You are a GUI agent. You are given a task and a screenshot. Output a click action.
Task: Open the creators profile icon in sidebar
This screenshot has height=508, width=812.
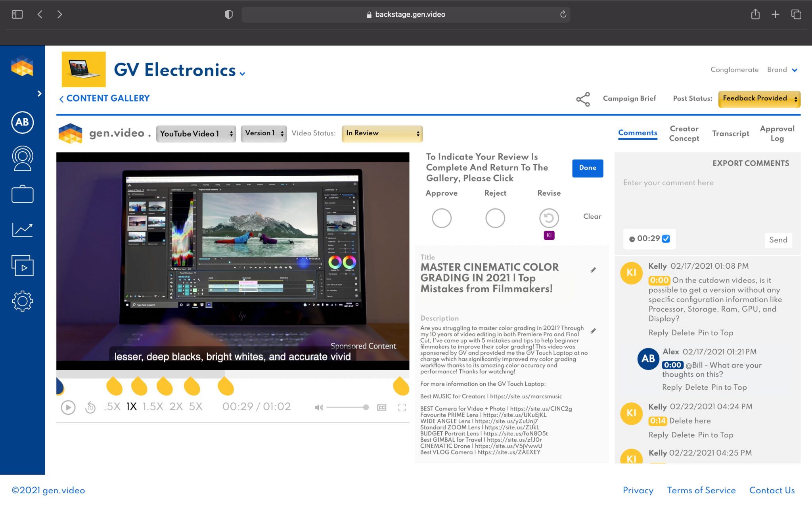click(22, 158)
